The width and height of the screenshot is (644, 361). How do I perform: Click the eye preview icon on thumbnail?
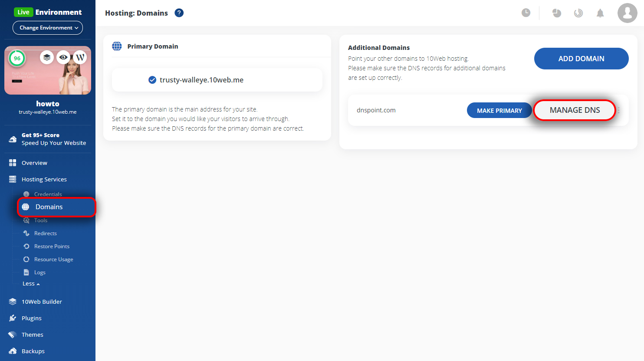coord(63,57)
